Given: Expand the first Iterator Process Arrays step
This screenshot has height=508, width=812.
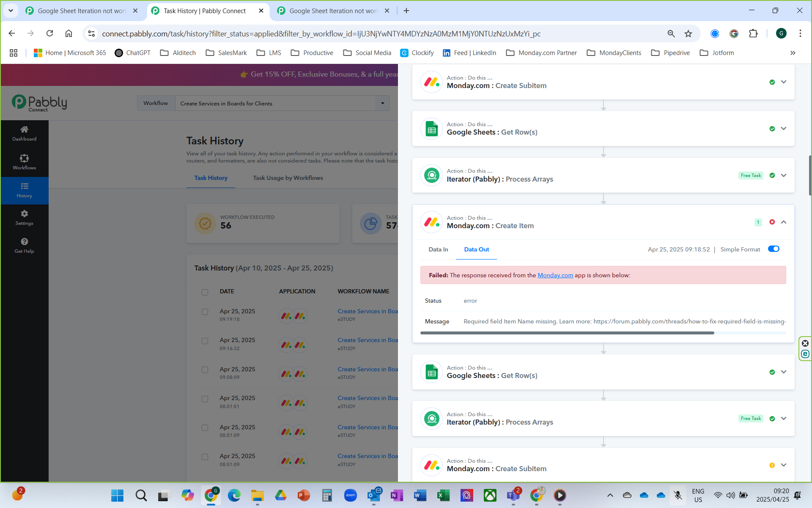Looking at the screenshot, I should point(784,175).
